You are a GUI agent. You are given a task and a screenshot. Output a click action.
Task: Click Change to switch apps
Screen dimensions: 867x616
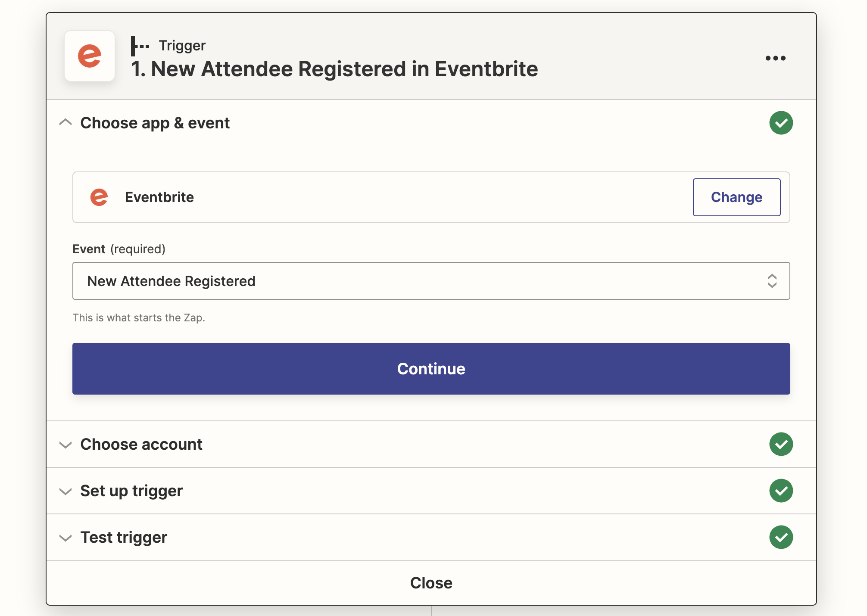click(x=736, y=197)
